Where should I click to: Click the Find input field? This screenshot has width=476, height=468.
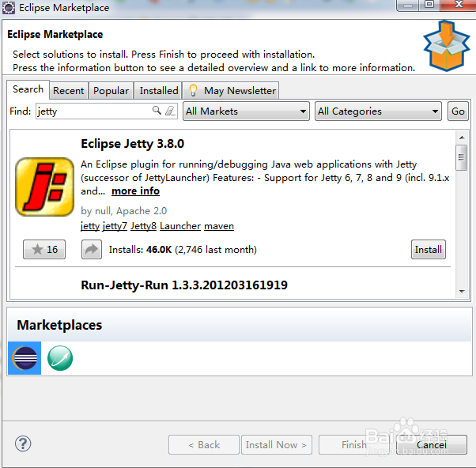click(107, 111)
